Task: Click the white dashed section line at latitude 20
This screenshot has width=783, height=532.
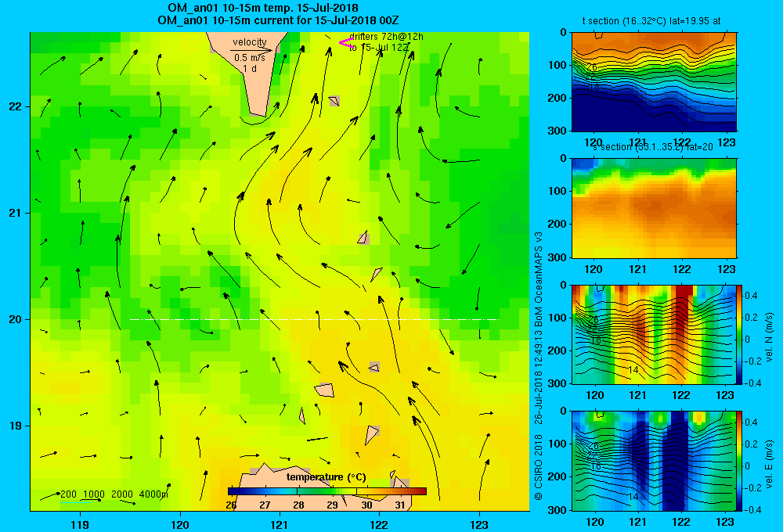Action: click(314, 319)
